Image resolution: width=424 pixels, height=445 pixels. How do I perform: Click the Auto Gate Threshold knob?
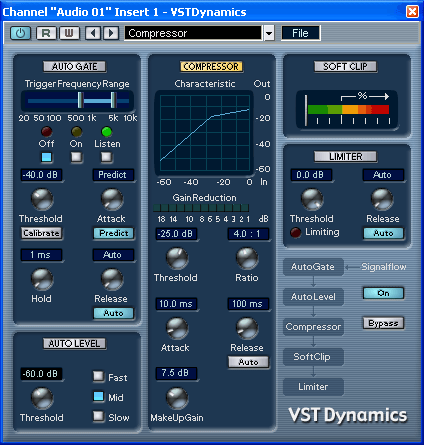pos(42,199)
